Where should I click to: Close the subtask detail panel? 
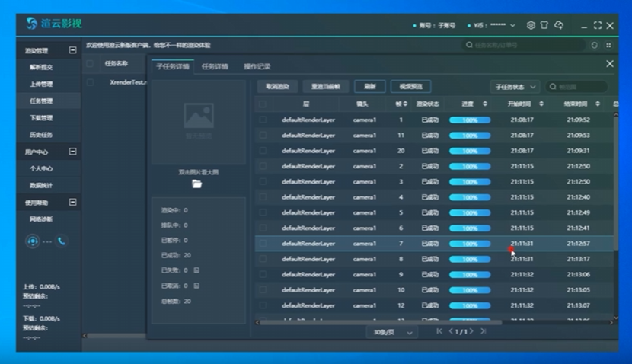coord(610,64)
